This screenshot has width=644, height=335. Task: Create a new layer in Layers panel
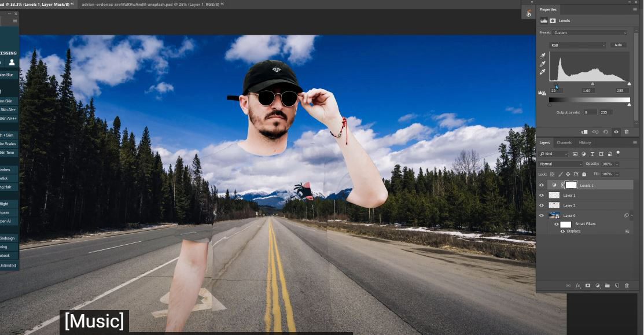(617, 286)
